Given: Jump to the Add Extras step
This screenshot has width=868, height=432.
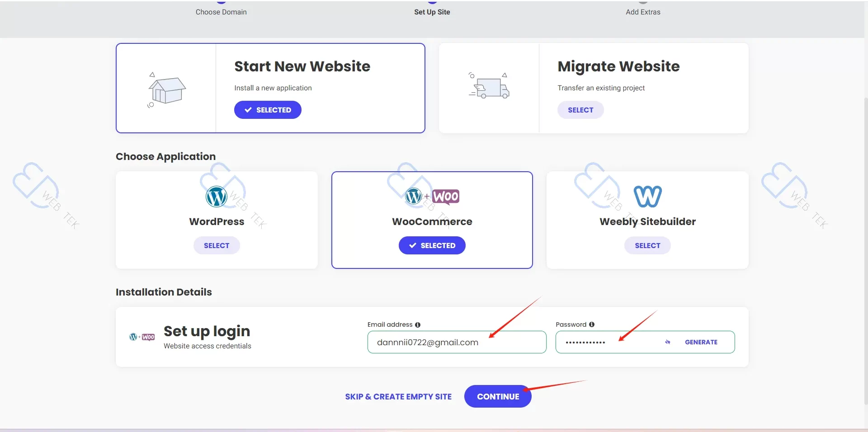Looking at the screenshot, I should [643, 12].
